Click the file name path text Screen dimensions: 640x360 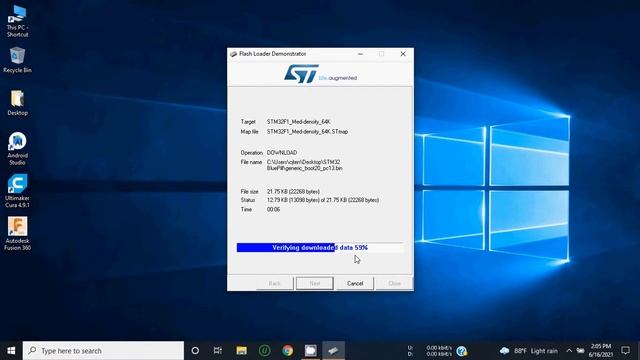304,165
